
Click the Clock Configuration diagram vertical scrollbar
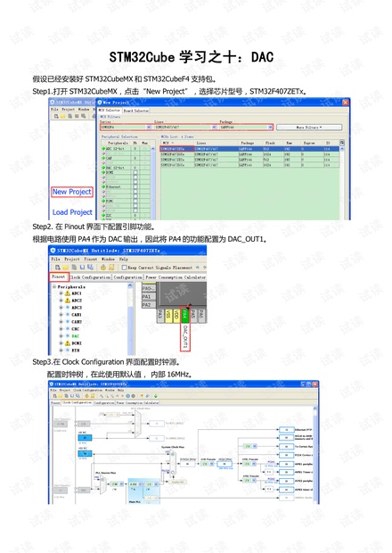[314, 455]
